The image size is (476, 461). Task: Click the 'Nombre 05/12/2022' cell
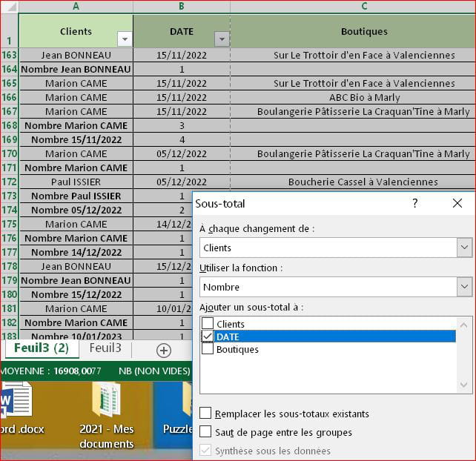coord(76,210)
